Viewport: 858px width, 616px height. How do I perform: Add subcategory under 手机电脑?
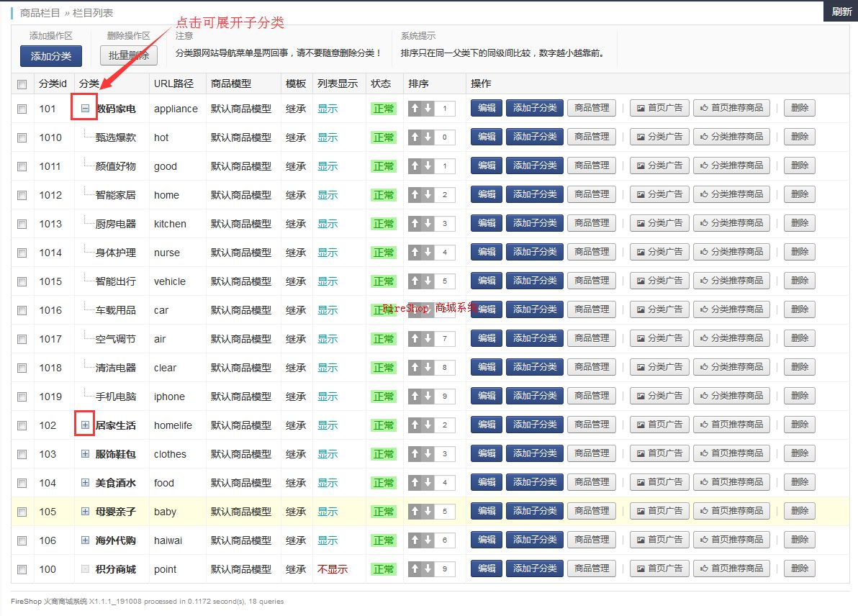click(535, 396)
